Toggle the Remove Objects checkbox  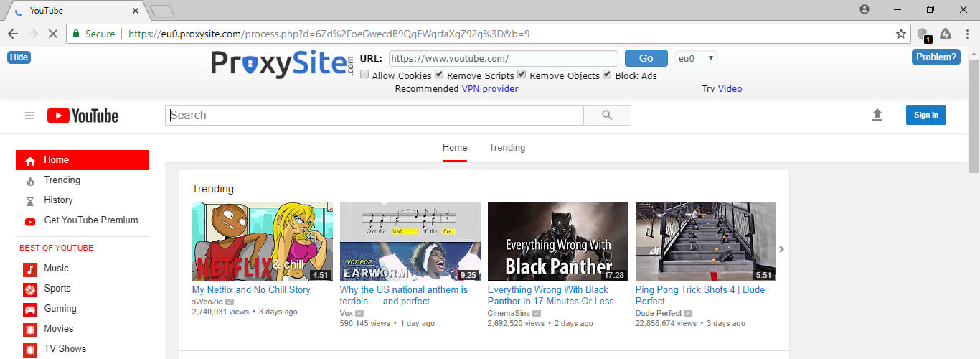pos(522,75)
